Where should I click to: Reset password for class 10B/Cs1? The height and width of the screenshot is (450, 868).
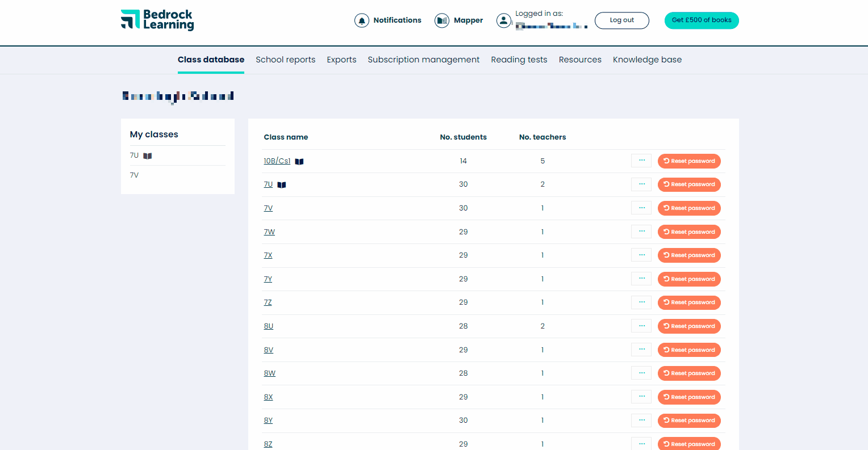coord(689,161)
